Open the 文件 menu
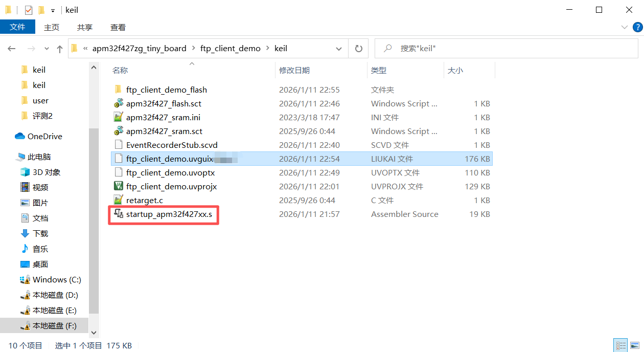Image resolution: width=644 pixels, height=352 pixels. (x=17, y=27)
